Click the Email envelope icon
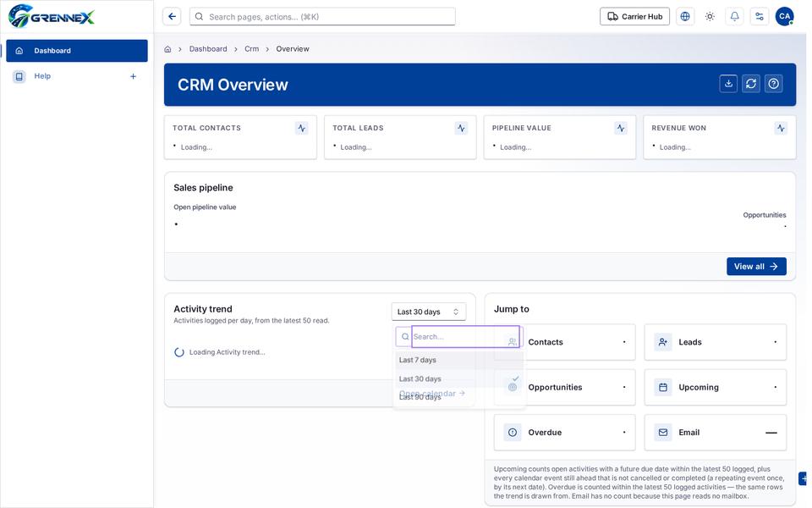The width and height of the screenshot is (812, 508). click(663, 433)
